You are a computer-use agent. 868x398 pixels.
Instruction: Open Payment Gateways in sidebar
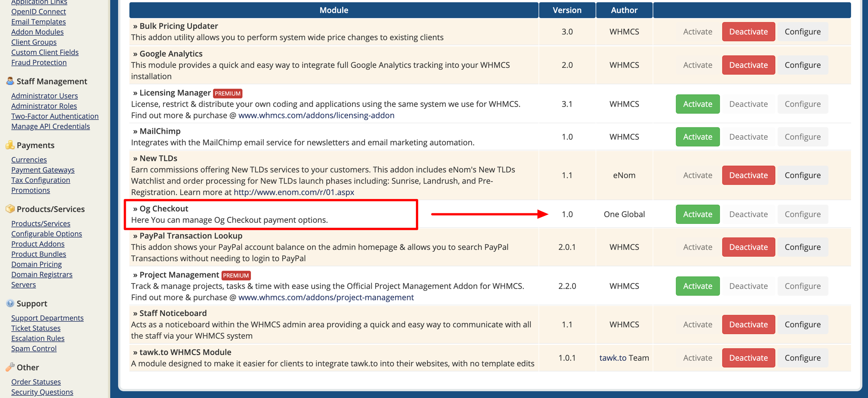point(43,170)
